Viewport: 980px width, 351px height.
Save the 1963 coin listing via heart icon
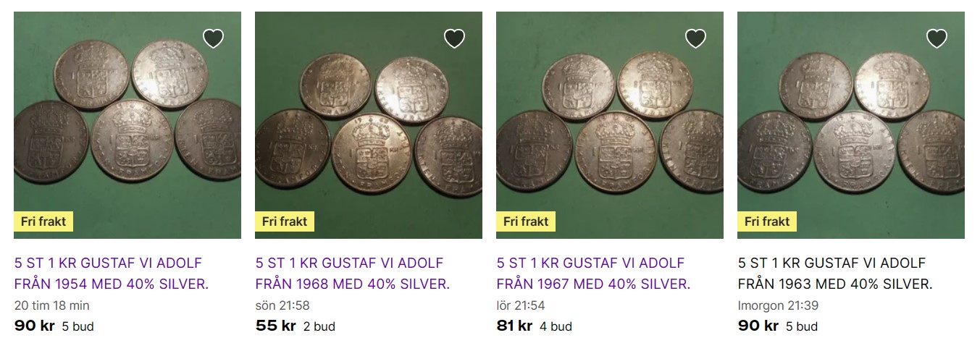tap(937, 38)
